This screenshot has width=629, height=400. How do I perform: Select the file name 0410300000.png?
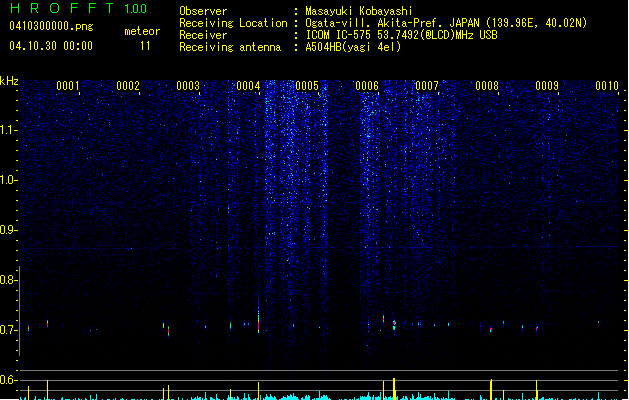[x=51, y=26]
